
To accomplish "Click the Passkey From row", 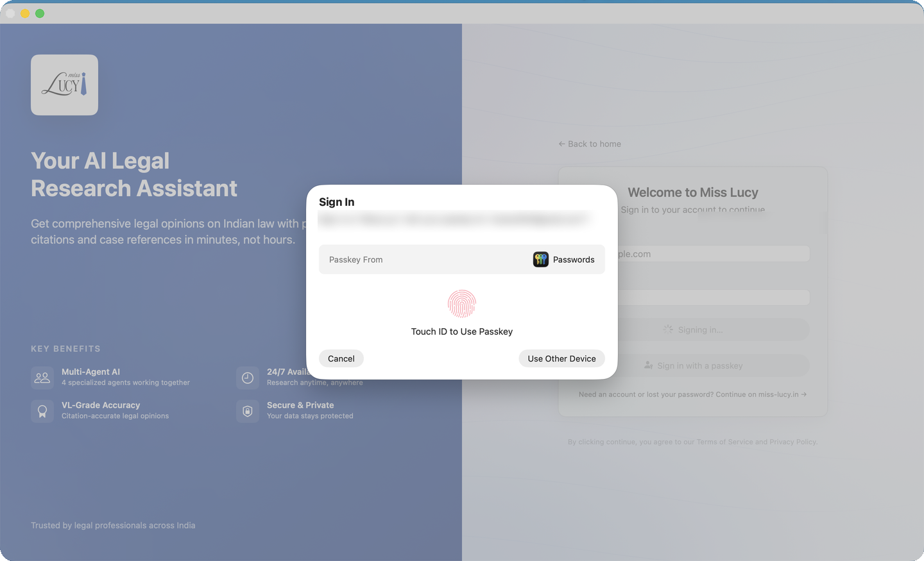I will 462,259.
